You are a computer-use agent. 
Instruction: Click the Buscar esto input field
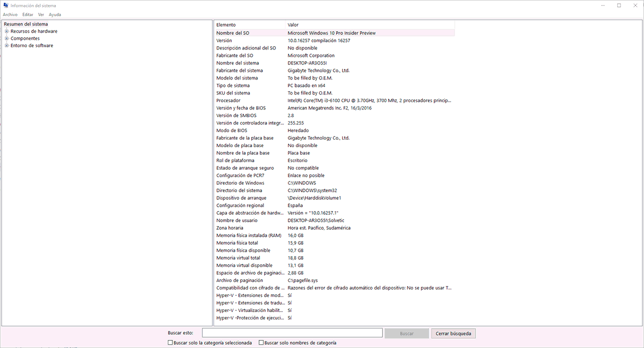tap(292, 334)
